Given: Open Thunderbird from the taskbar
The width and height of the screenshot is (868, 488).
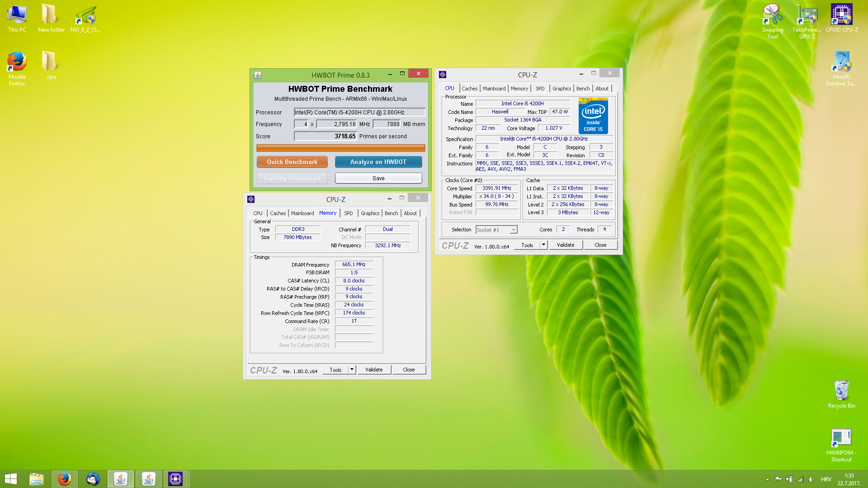Looking at the screenshot, I should 93,479.
